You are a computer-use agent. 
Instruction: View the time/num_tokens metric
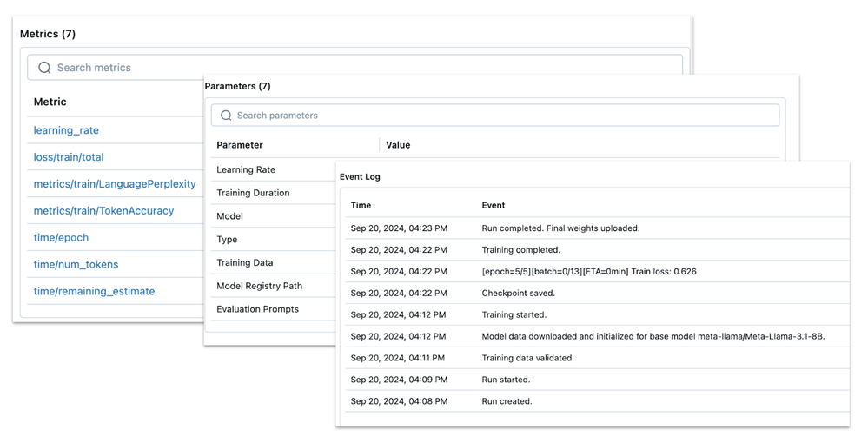click(76, 264)
